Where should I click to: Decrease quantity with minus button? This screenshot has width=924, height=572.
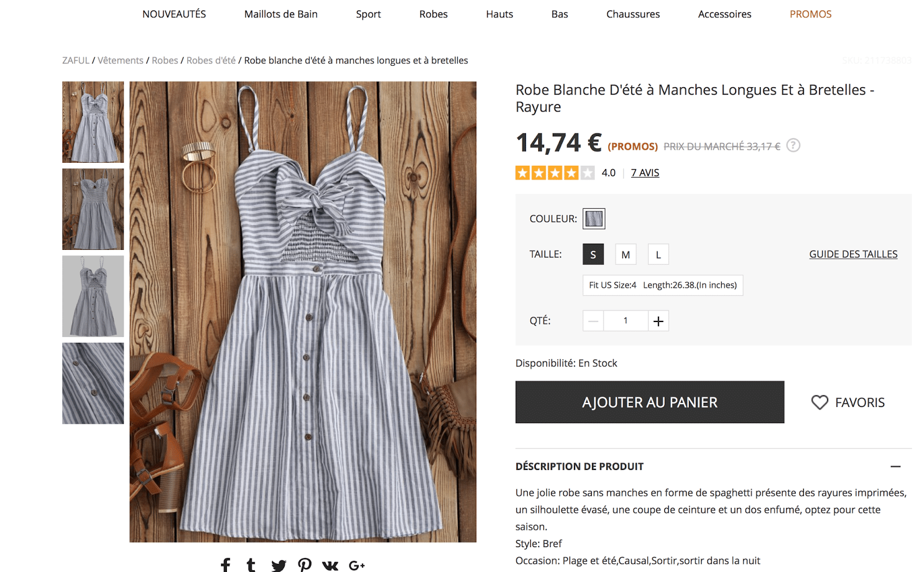[593, 321]
